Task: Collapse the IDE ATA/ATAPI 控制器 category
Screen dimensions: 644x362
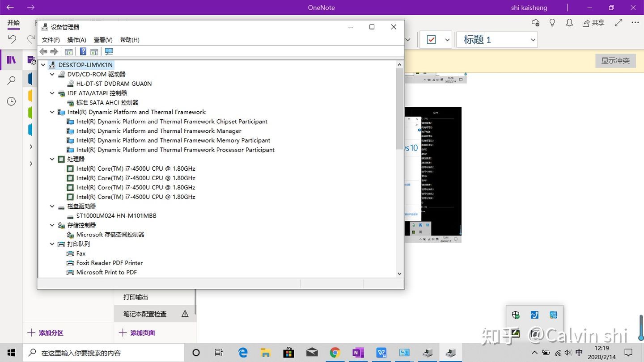Action: (x=52, y=93)
